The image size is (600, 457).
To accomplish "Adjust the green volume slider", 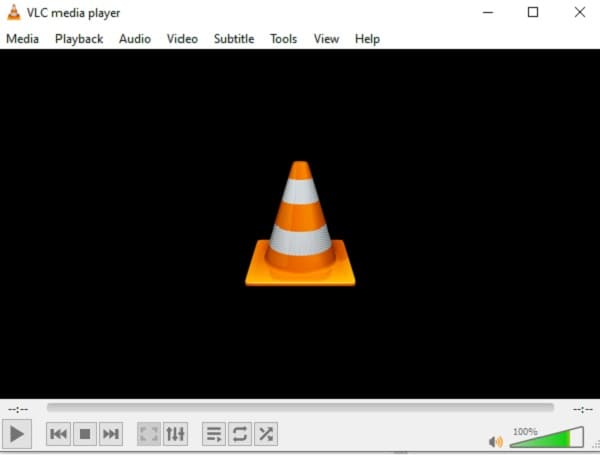I will (x=547, y=437).
